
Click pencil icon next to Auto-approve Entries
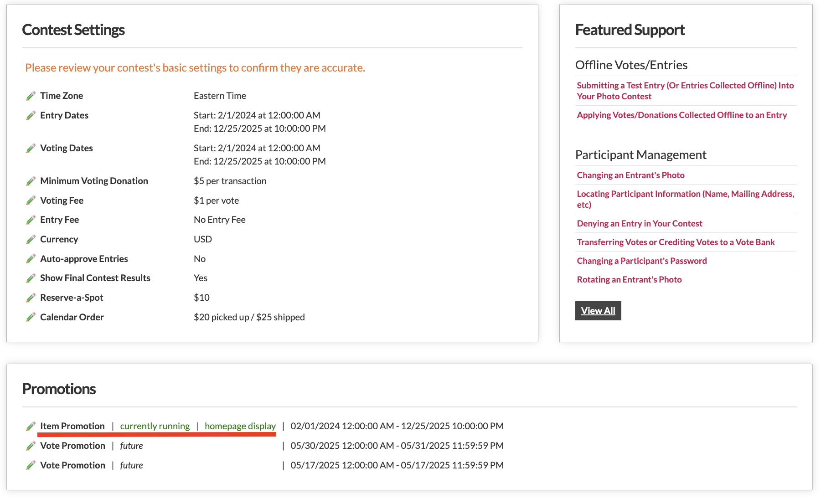[31, 259]
